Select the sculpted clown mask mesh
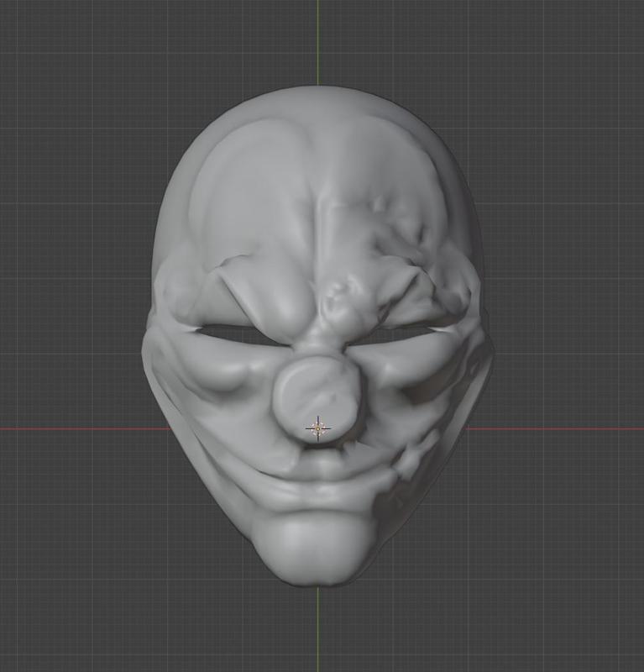The image size is (644, 672). 318,336
